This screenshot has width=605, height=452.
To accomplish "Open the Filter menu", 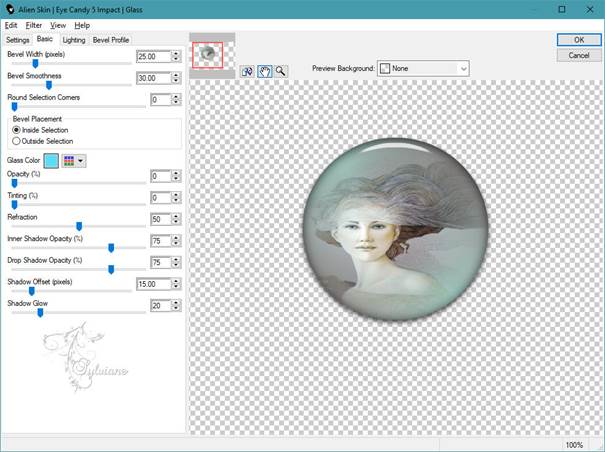I will tap(34, 25).
